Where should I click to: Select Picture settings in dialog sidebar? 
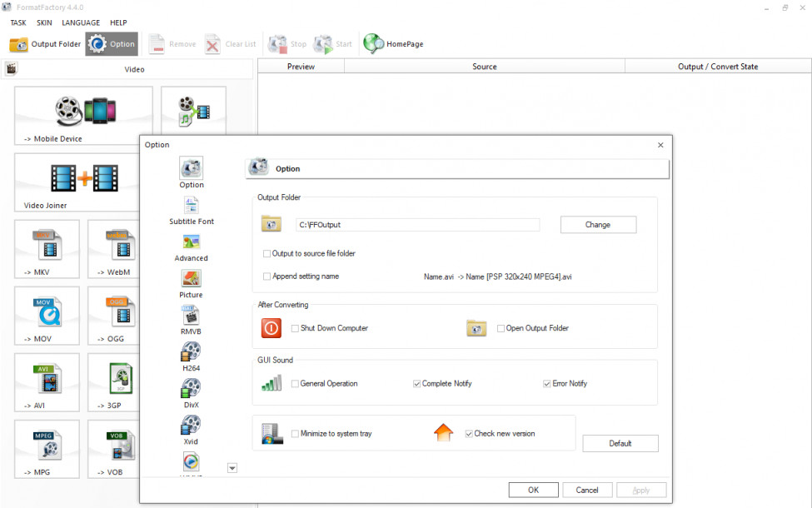click(191, 284)
